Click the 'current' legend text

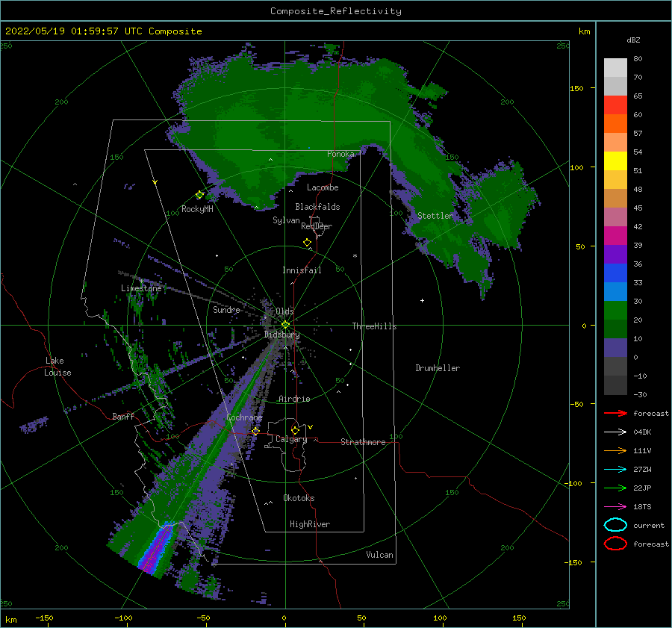click(x=649, y=525)
